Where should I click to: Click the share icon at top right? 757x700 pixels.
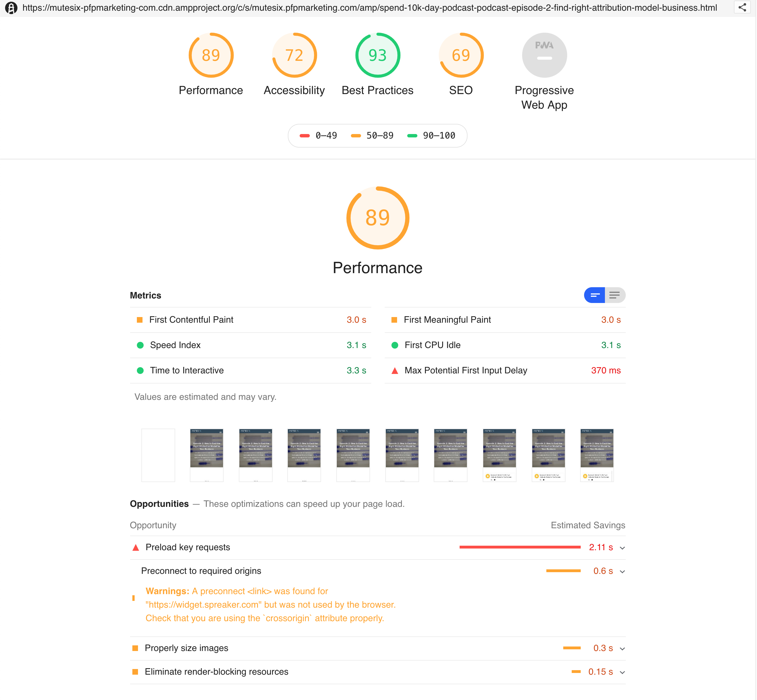742,8
